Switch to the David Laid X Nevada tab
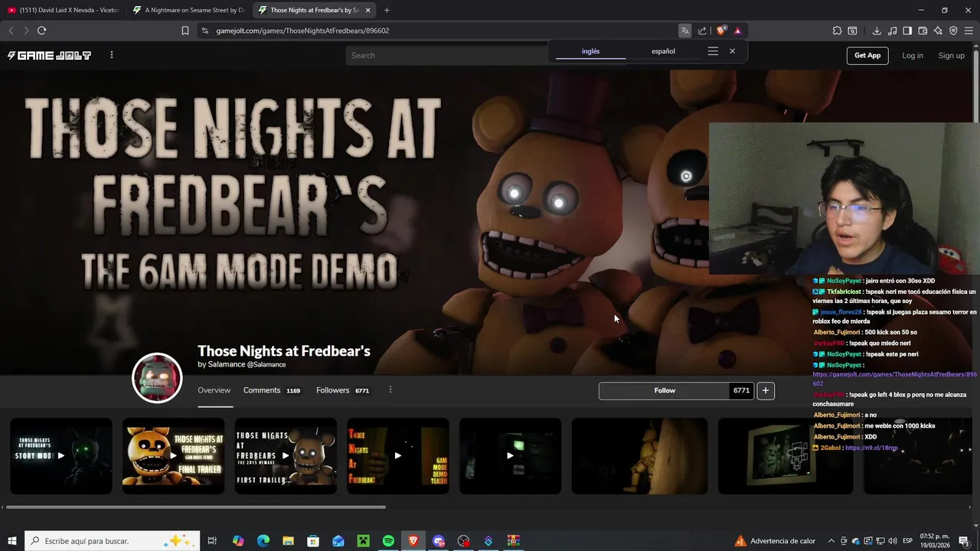The image size is (980, 551). (x=63, y=10)
